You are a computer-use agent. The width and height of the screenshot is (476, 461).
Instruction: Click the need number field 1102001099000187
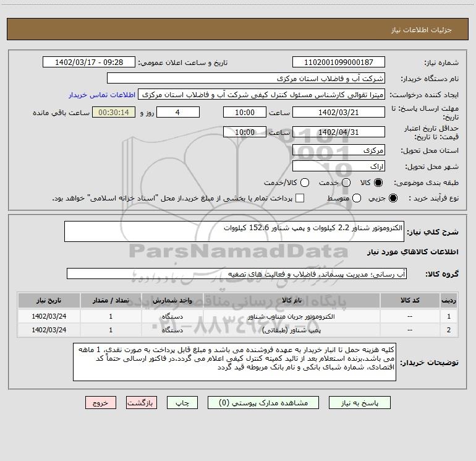[x=339, y=62]
